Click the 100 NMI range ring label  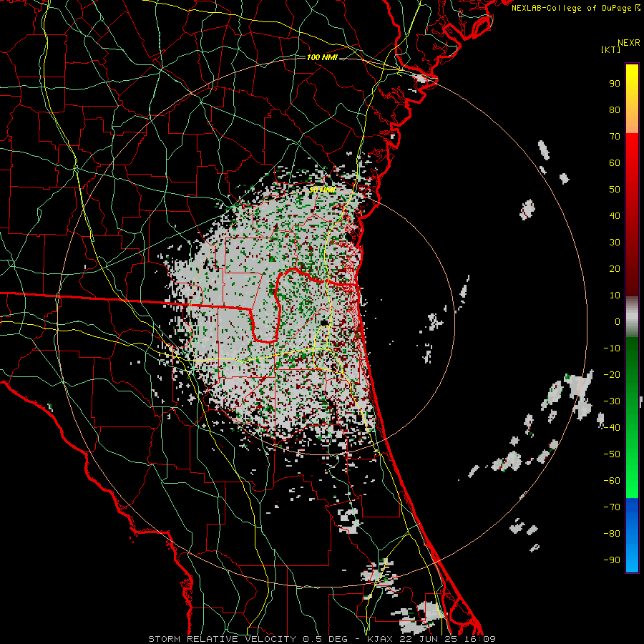click(x=322, y=57)
